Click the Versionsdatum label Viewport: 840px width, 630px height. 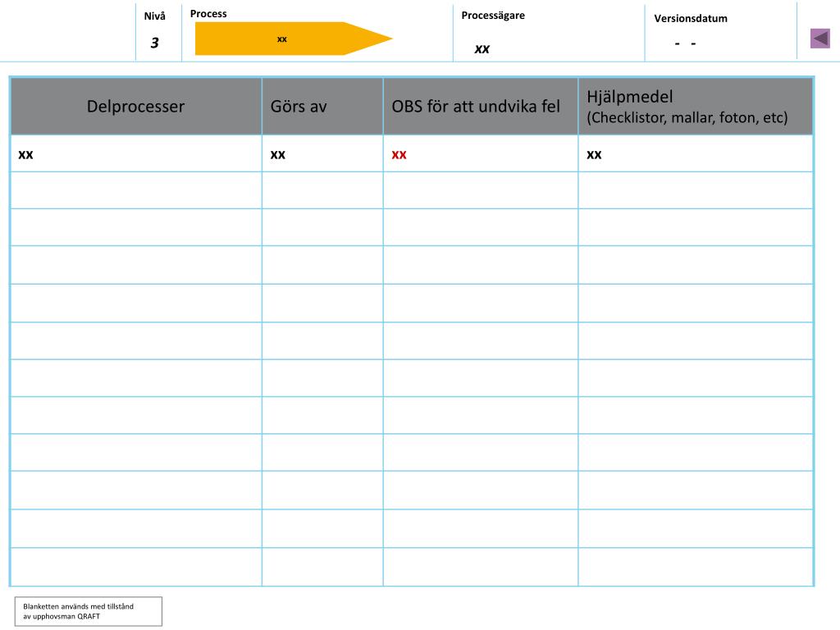(691, 18)
